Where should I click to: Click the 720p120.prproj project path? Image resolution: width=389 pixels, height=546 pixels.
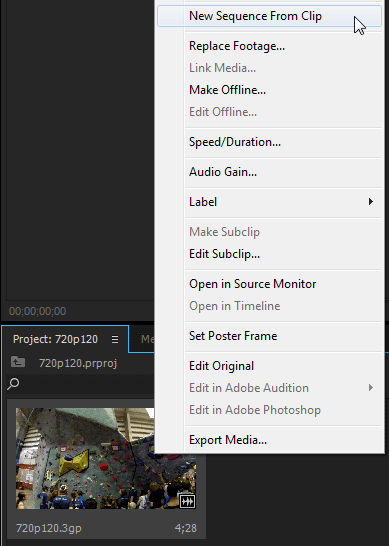(x=78, y=363)
